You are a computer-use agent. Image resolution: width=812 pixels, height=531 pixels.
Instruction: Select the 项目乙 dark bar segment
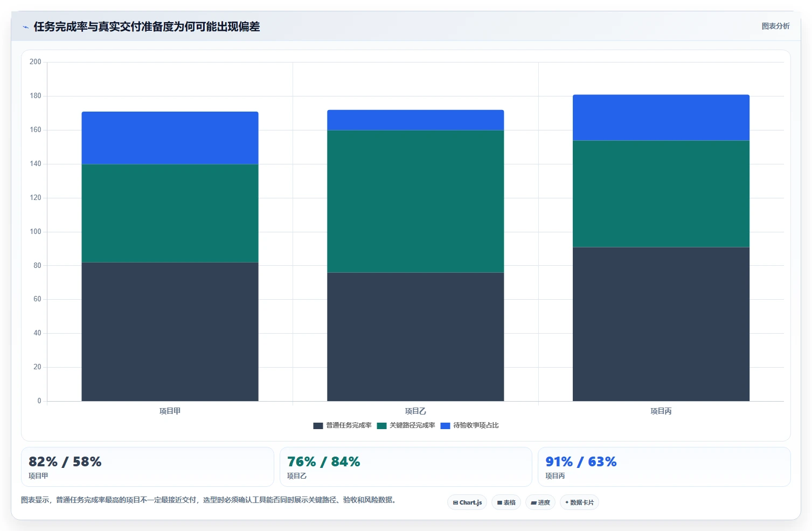415,337
